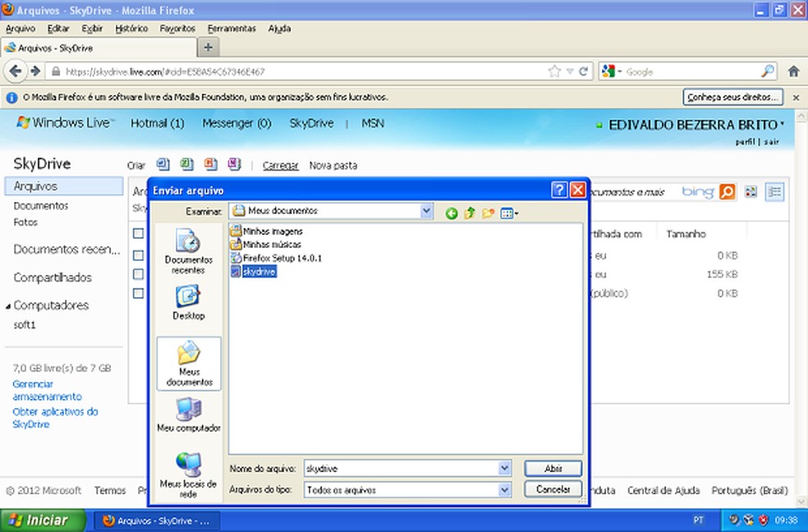Create a new PowerPoint presentation
808x532 pixels.
(x=209, y=164)
